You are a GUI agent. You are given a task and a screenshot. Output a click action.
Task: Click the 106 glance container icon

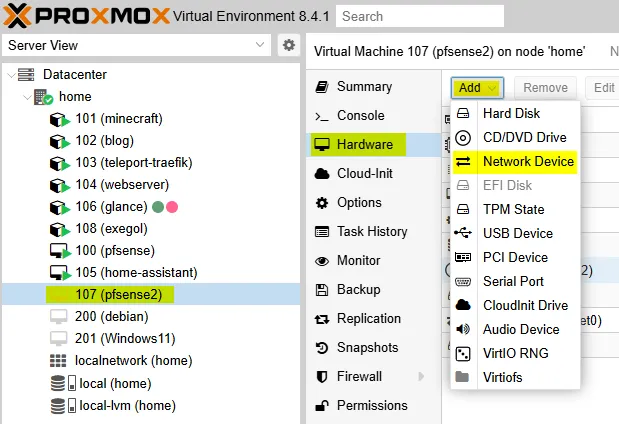[59, 207]
